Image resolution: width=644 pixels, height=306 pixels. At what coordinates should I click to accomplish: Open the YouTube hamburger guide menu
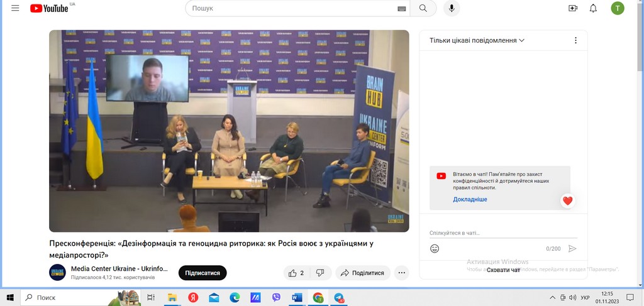tap(15, 8)
